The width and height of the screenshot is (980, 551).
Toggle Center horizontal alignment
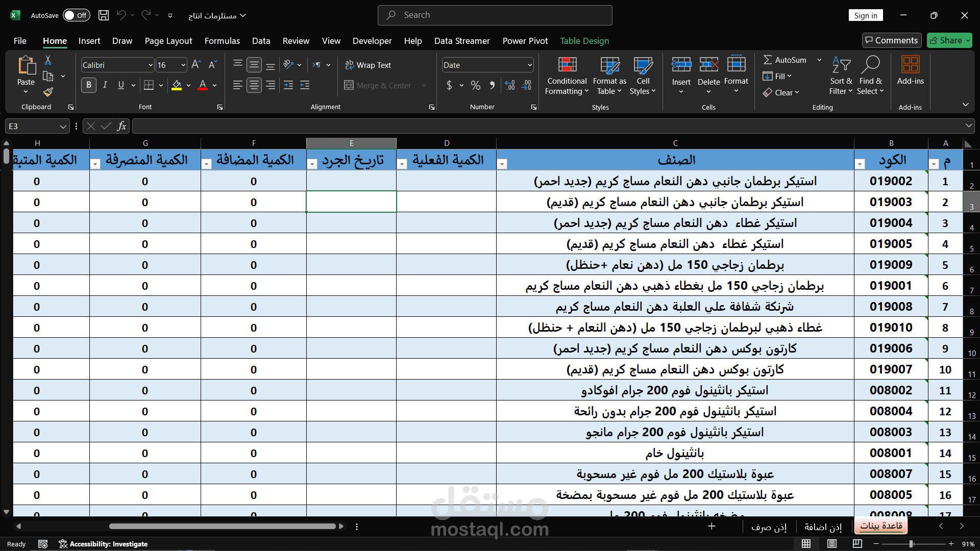pos(254,85)
